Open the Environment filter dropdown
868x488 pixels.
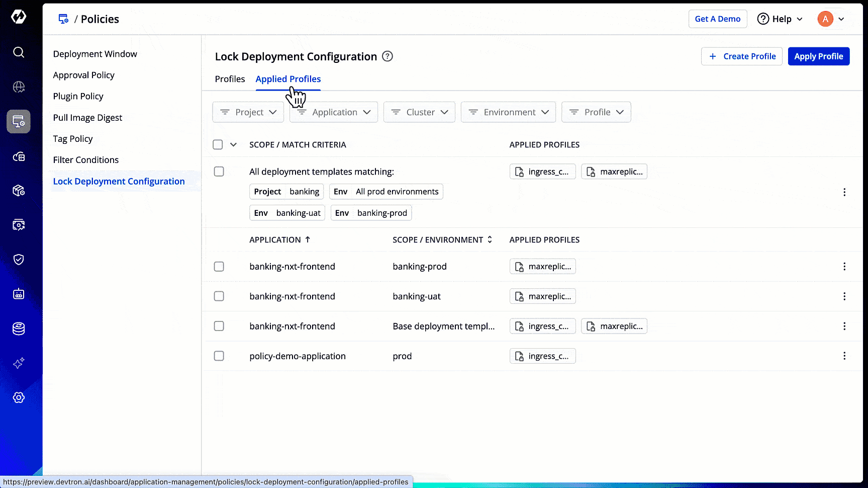pyautogui.click(x=508, y=112)
